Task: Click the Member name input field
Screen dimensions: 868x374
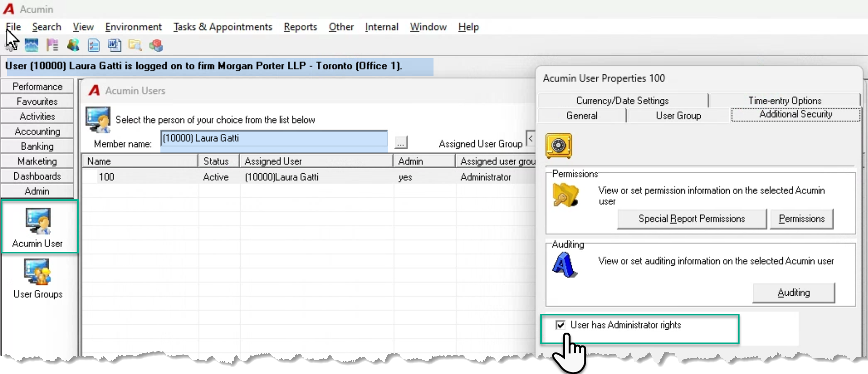Action: 274,138
